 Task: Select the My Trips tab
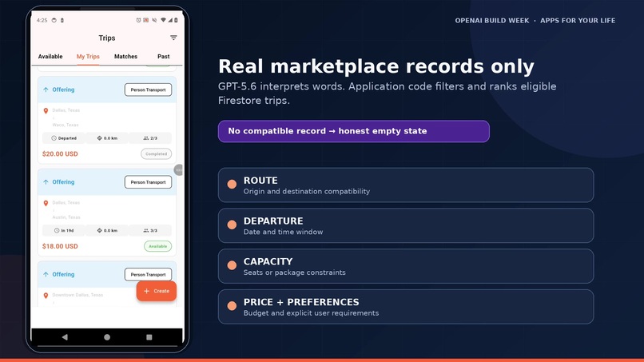pos(88,56)
